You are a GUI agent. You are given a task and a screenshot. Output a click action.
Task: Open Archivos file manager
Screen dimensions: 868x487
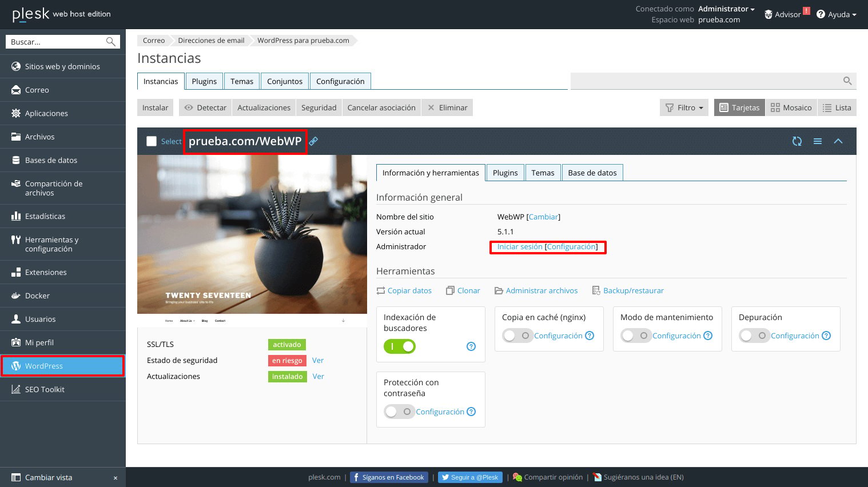[62, 137]
